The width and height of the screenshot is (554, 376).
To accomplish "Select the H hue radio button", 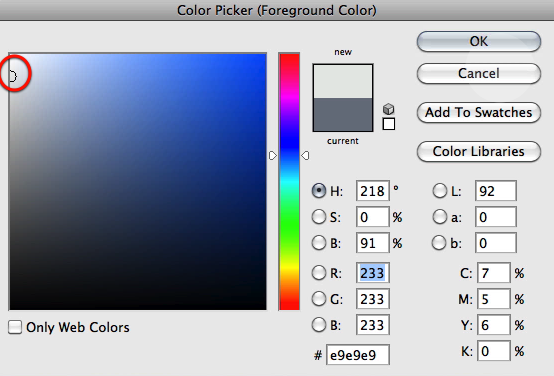I will pyautogui.click(x=319, y=191).
